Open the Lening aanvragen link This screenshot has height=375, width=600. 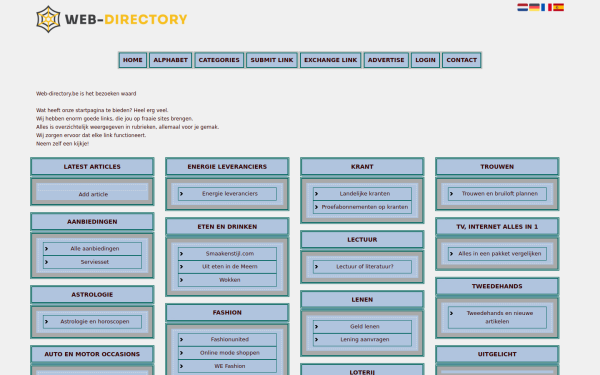point(365,339)
